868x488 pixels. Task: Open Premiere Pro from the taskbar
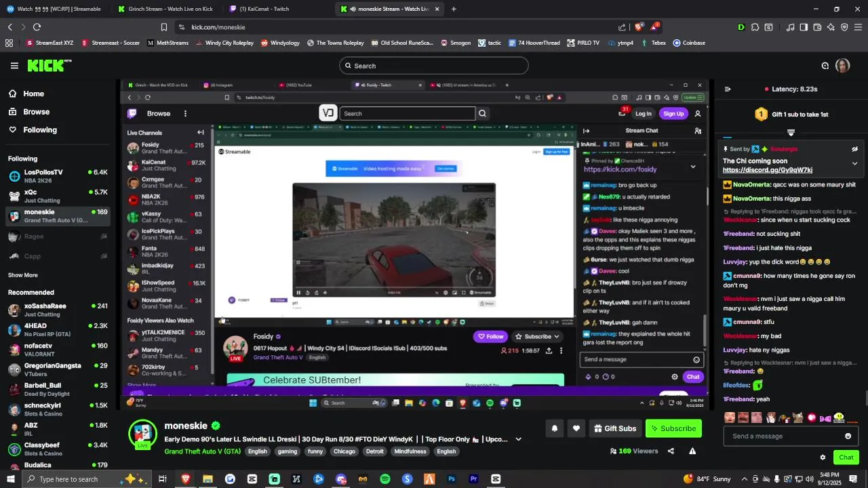[x=474, y=479]
